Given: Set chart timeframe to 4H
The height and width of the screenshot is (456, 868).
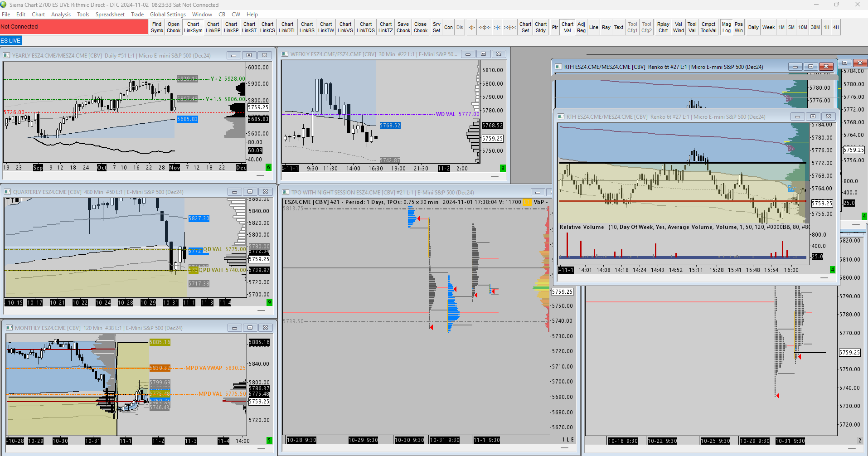Looking at the screenshot, I should pyautogui.click(x=836, y=27).
